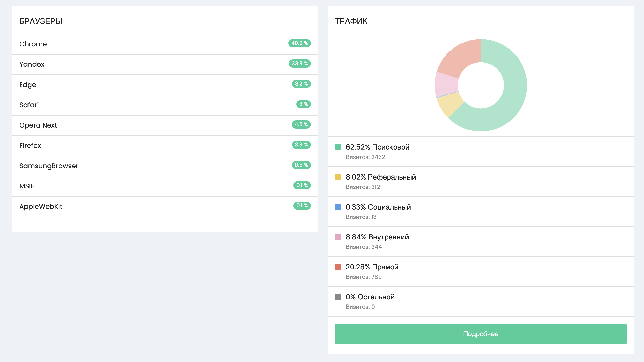Select the yellow Реферальный legend swatch
This screenshot has width=644, height=362.
point(338,177)
